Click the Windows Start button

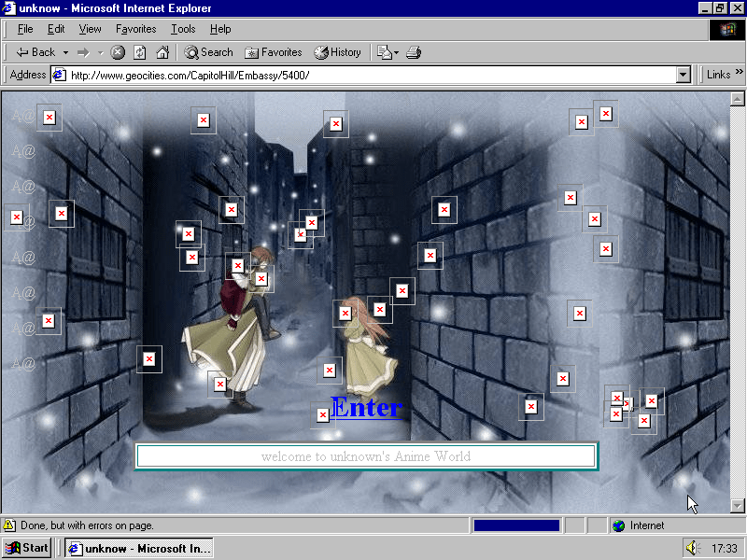coord(27,548)
